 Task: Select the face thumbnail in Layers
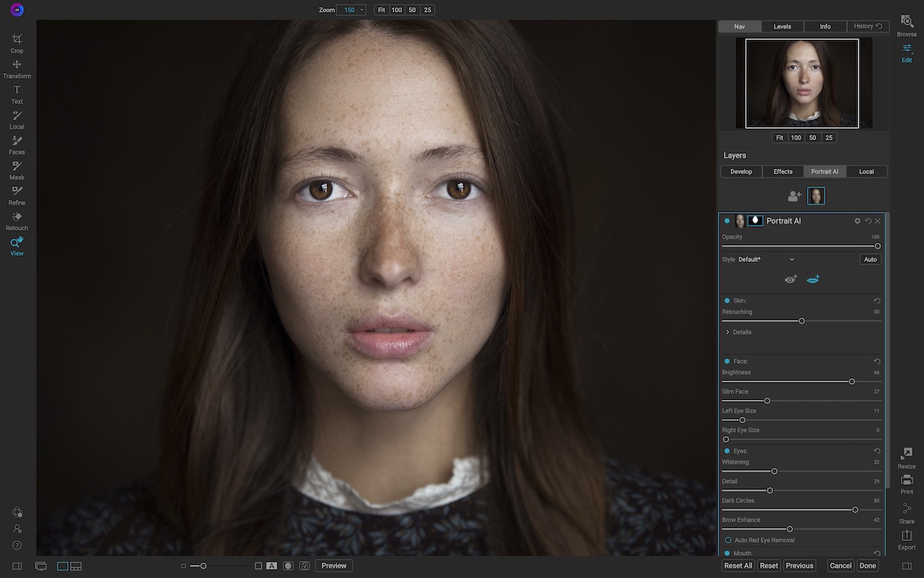coord(816,195)
